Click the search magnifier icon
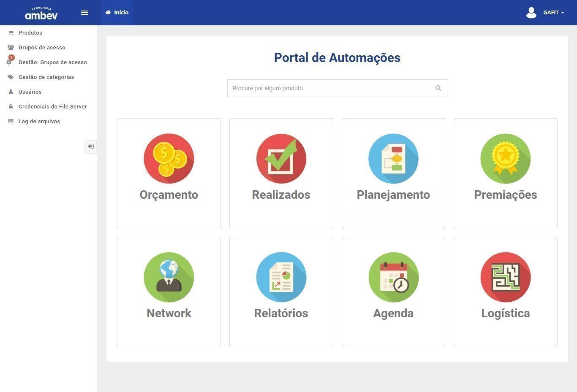 (x=438, y=88)
